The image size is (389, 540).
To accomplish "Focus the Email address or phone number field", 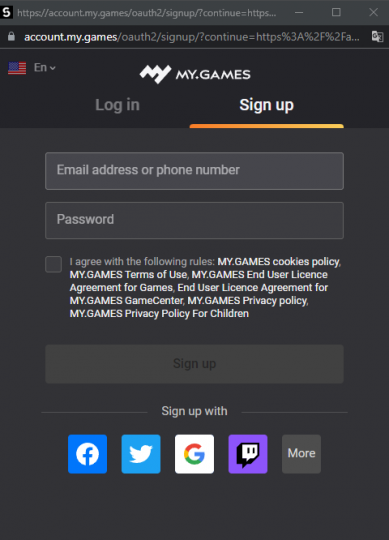I will [194, 171].
